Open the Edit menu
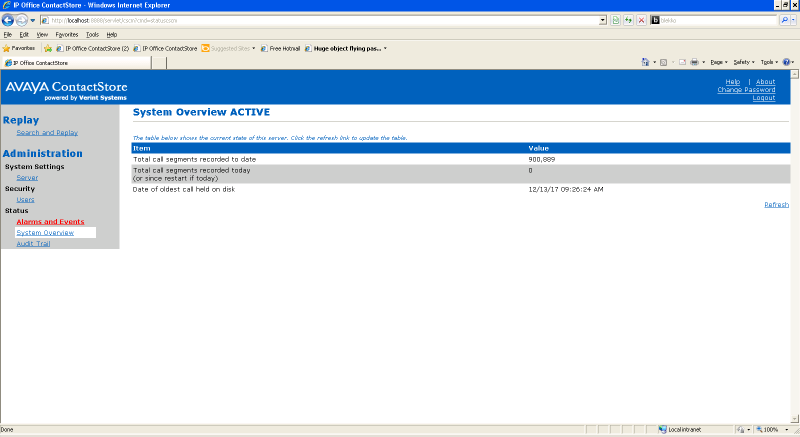This screenshot has width=800, height=437. 24,35
